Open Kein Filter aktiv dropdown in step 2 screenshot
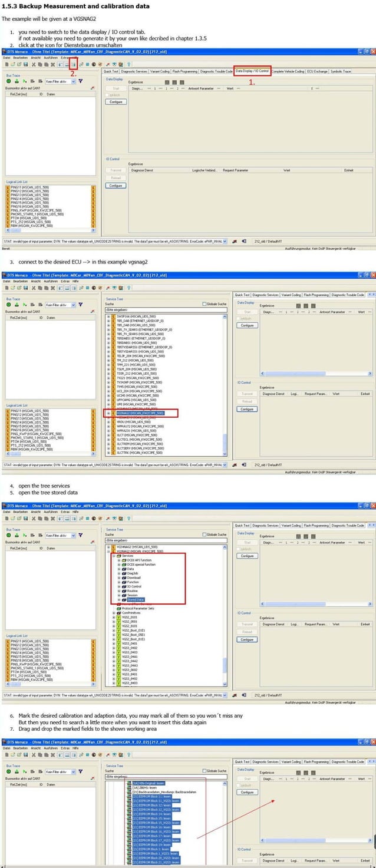 73,81
